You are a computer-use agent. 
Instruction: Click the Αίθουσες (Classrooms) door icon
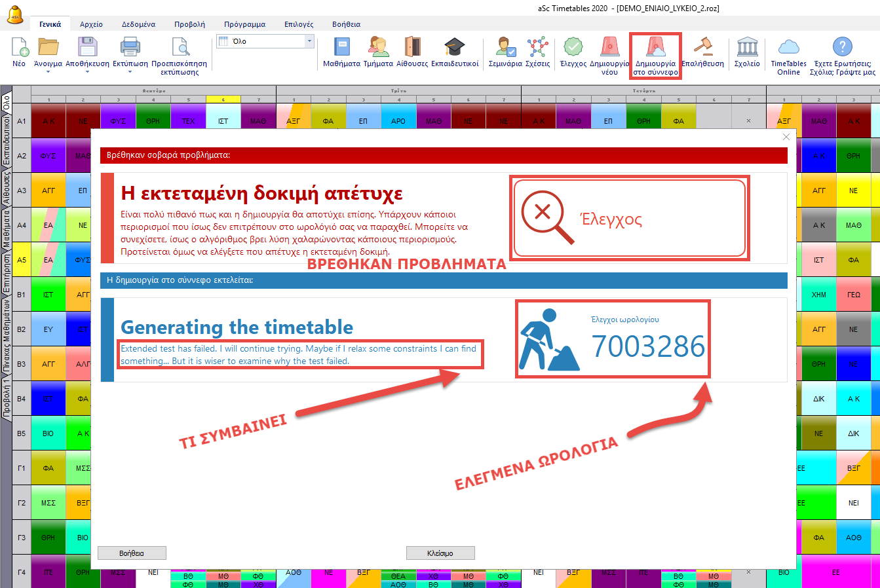tap(412, 48)
